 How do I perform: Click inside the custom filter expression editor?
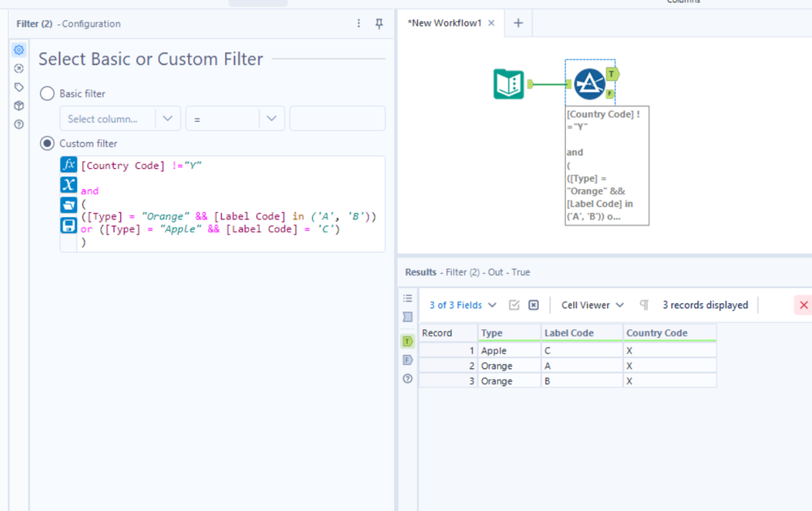(231, 204)
